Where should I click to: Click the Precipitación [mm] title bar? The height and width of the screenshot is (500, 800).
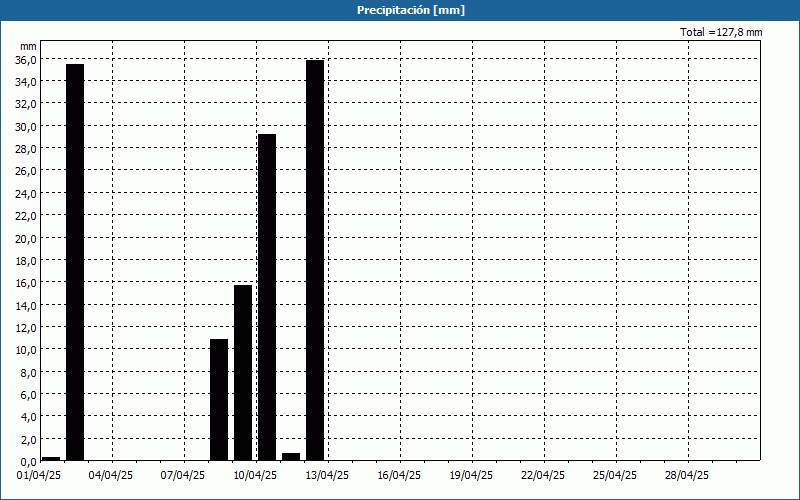400,10
